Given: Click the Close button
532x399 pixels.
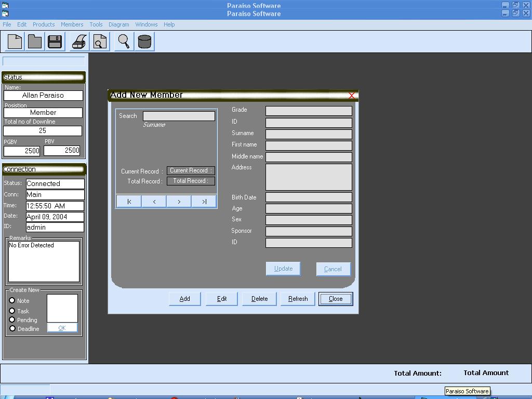Looking at the screenshot, I should [x=336, y=299].
